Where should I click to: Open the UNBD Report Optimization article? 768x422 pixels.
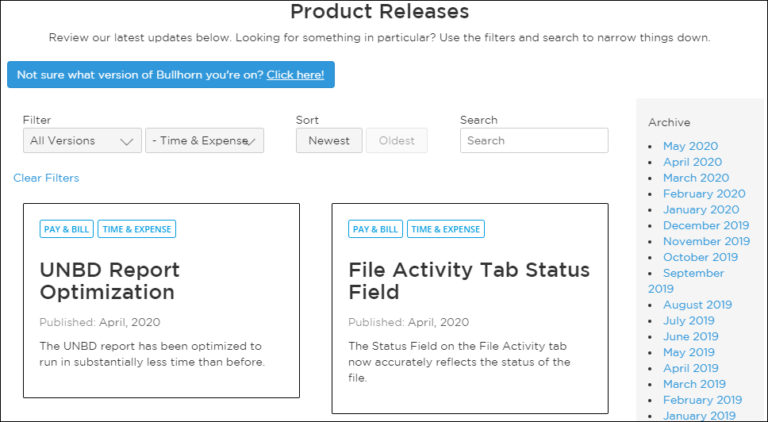click(110, 281)
